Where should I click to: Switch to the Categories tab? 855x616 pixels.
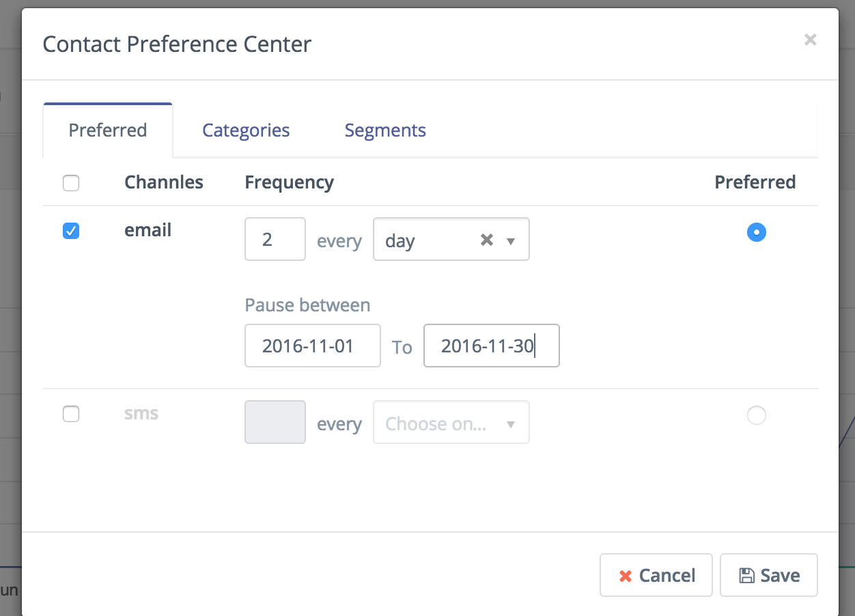point(246,130)
